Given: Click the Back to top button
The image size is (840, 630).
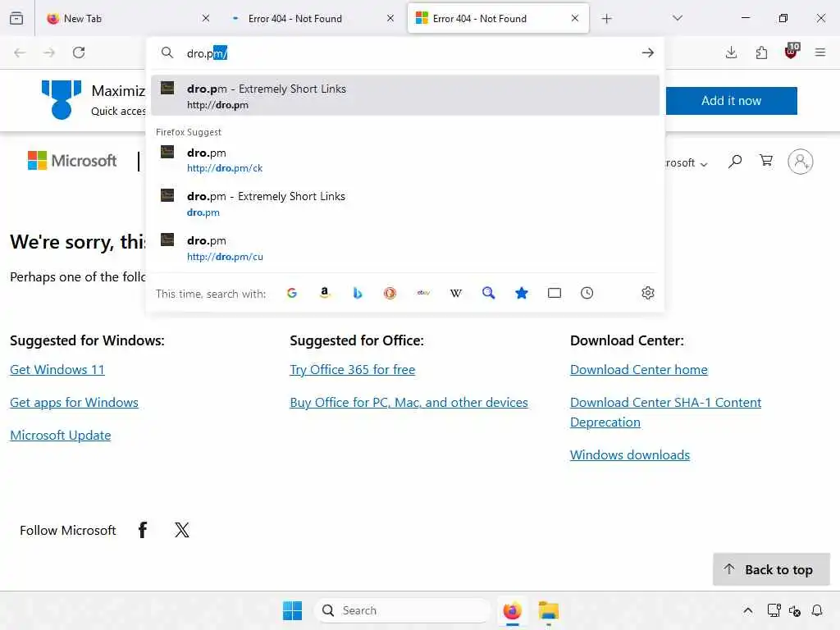Looking at the screenshot, I should tap(771, 569).
